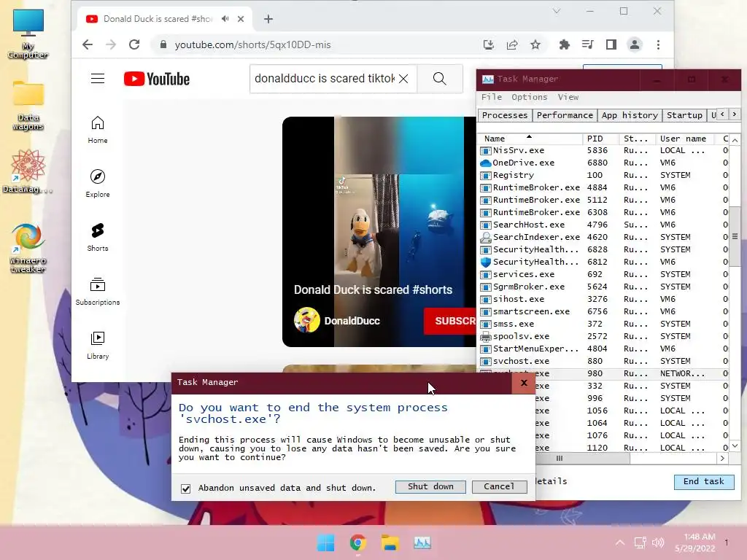Click horizontal scrollbar right arrow in Task Manager
The height and width of the screenshot is (560, 747).
[x=722, y=458]
